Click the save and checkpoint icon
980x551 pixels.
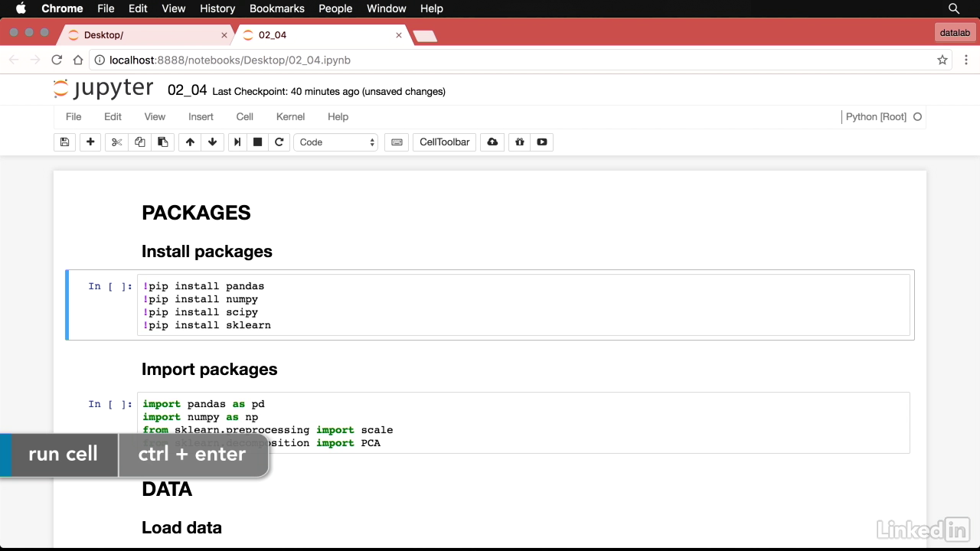point(64,142)
